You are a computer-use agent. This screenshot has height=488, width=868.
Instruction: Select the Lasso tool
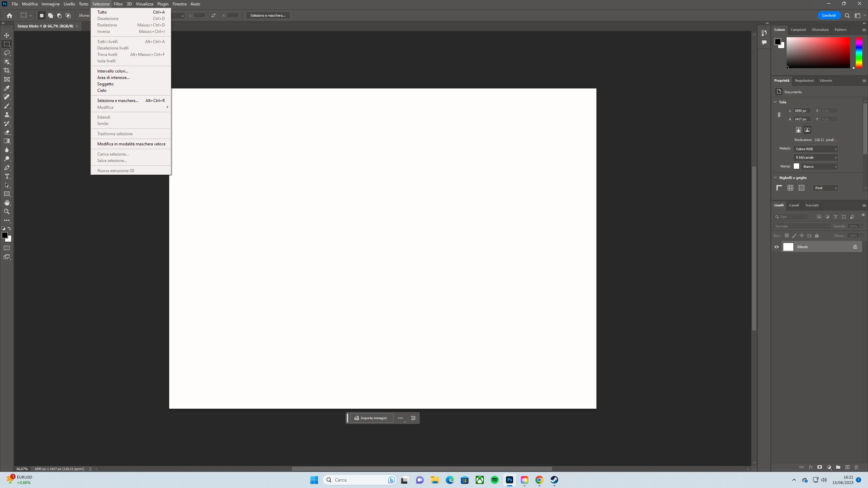point(7,53)
